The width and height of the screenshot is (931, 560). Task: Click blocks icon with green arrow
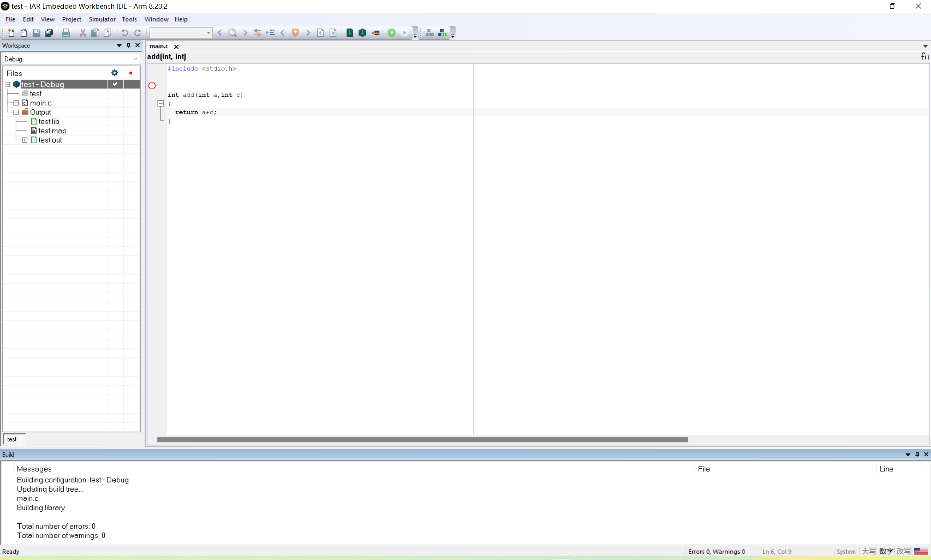coord(442,33)
